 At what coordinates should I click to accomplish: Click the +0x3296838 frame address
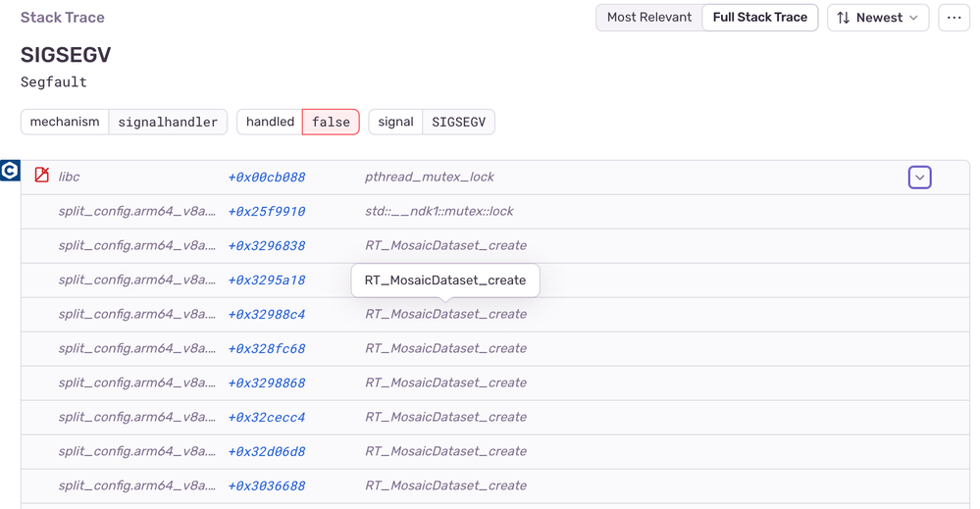(x=266, y=246)
